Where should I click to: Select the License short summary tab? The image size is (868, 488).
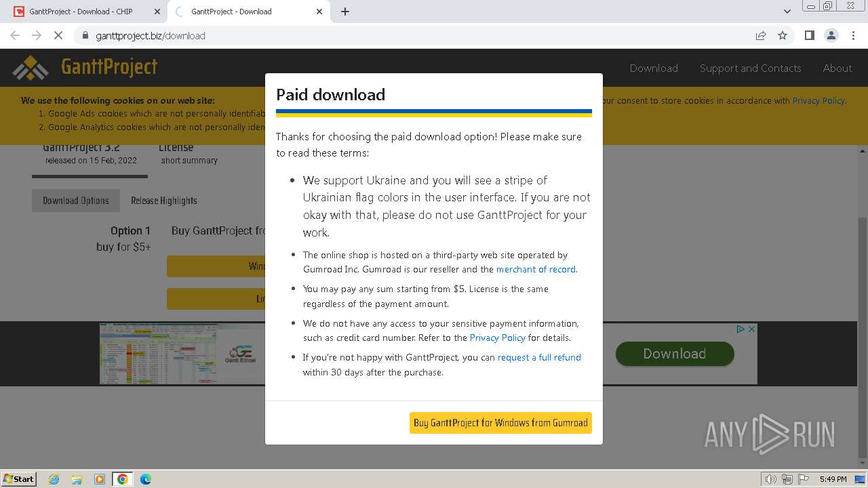(x=189, y=155)
